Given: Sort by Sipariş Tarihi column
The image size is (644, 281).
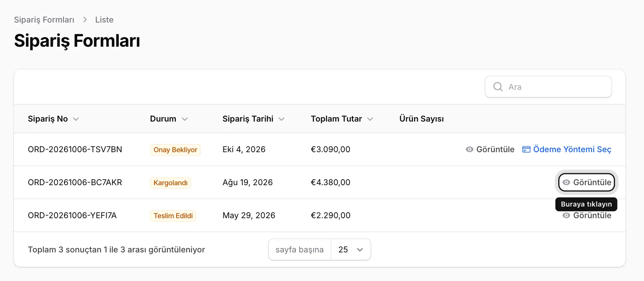Looking at the screenshot, I should click(253, 119).
